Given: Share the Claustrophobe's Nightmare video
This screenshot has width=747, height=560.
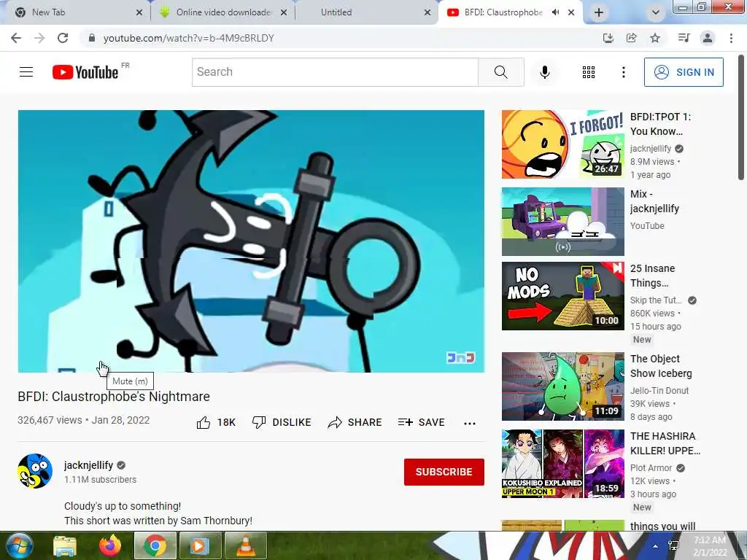Looking at the screenshot, I should [x=355, y=422].
